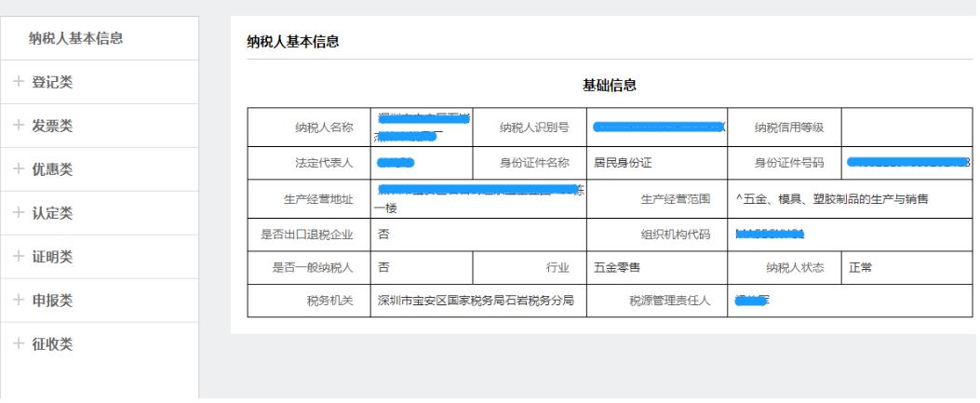
Task: Click the 正常 taxpayer status value
Action: pyautogui.click(x=860, y=267)
